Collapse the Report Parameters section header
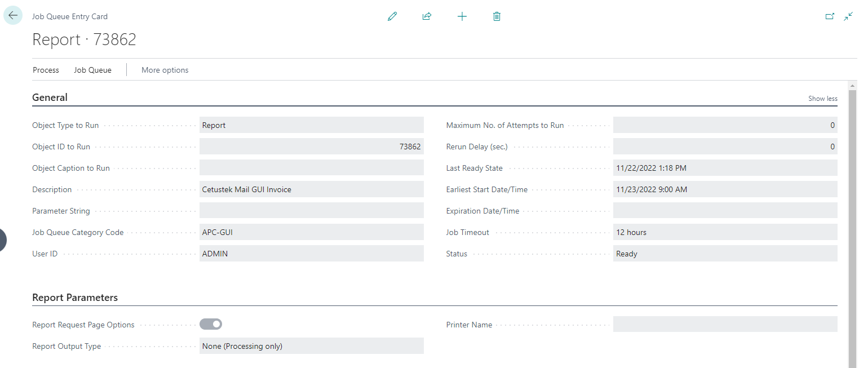This screenshot has height=368, width=868. point(75,298)
